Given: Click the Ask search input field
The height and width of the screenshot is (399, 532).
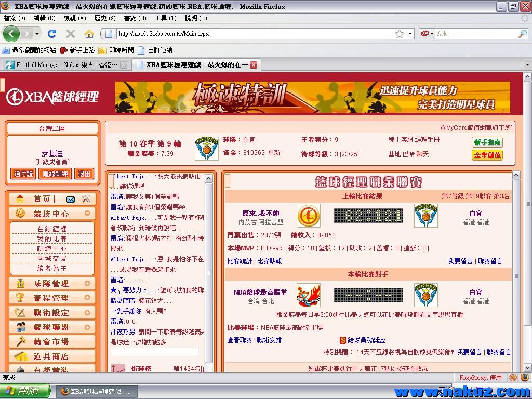Looking at the screenshot, I should [x=476, y=34].
